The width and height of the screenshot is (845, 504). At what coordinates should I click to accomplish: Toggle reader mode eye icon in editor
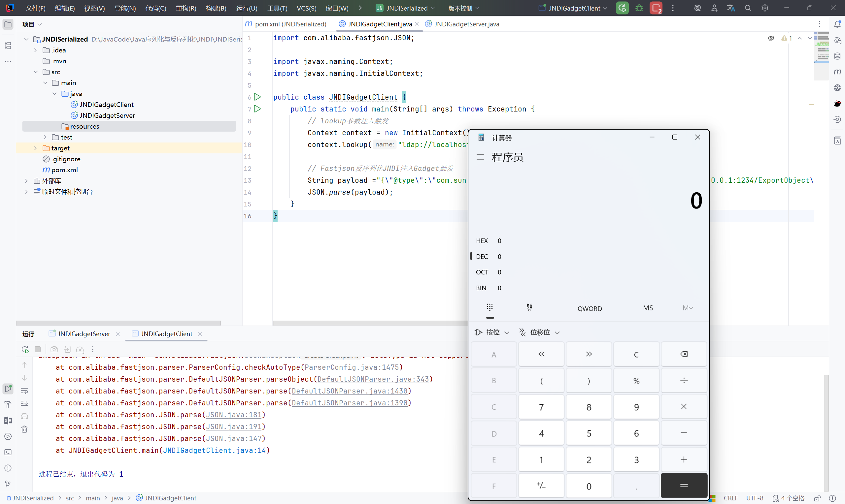pos(771,38)
